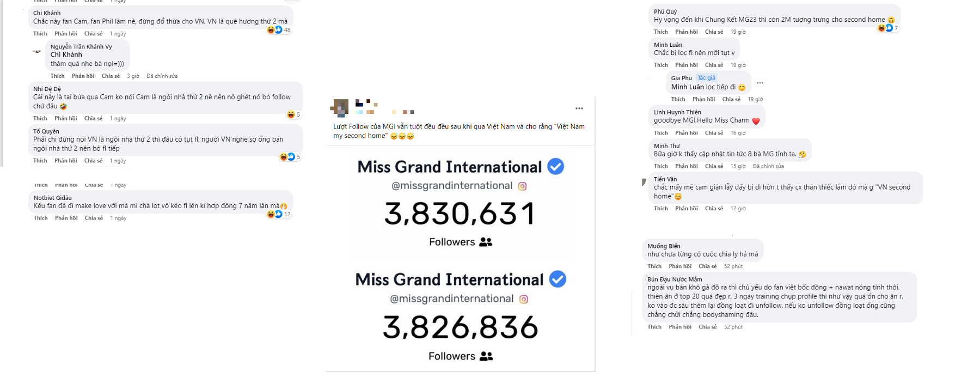Screen dimensions: 980x377
Task: Open the post author's profile picture
Action: tap(341, 108)
